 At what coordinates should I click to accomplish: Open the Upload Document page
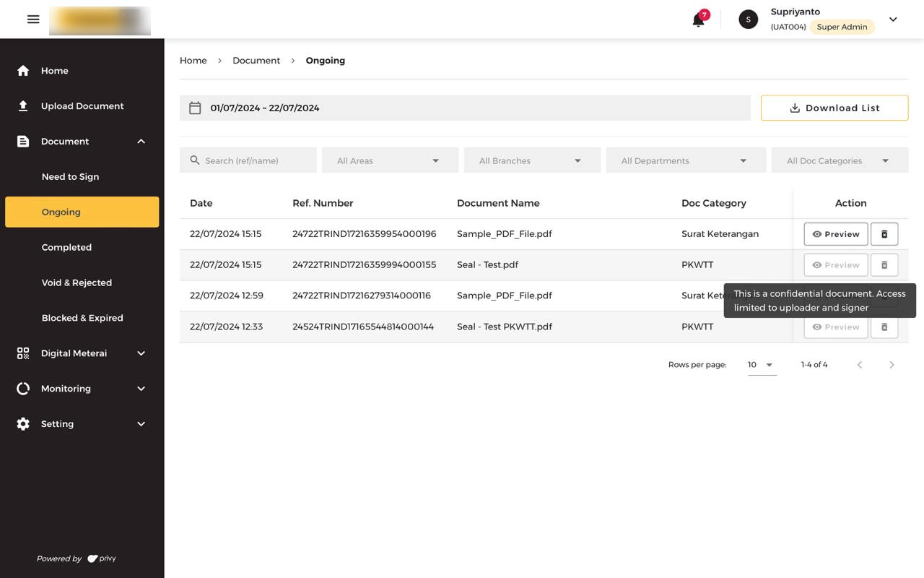(82, 106)
